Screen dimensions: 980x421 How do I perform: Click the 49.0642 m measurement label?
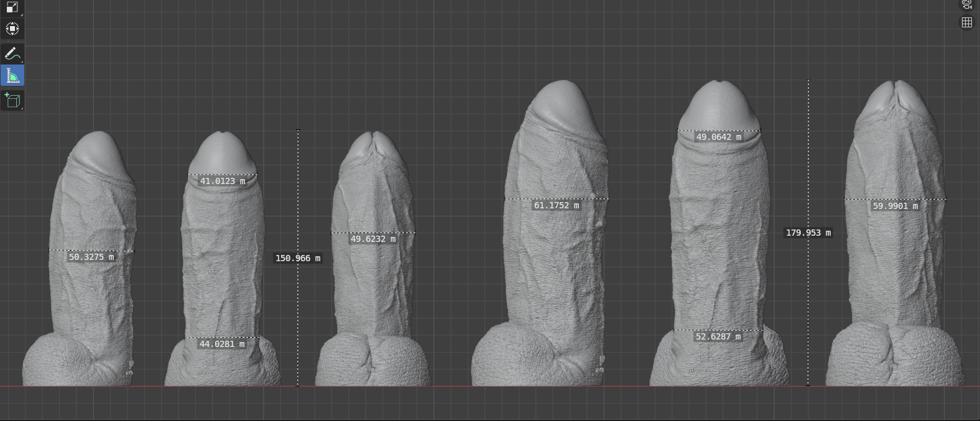point(718,137)
